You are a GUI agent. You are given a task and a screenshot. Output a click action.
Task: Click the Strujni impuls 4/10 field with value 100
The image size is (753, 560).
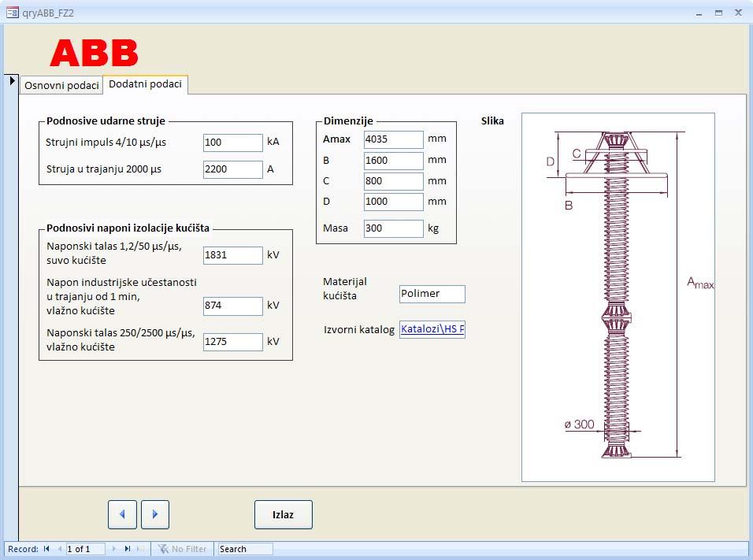[233, 143]
